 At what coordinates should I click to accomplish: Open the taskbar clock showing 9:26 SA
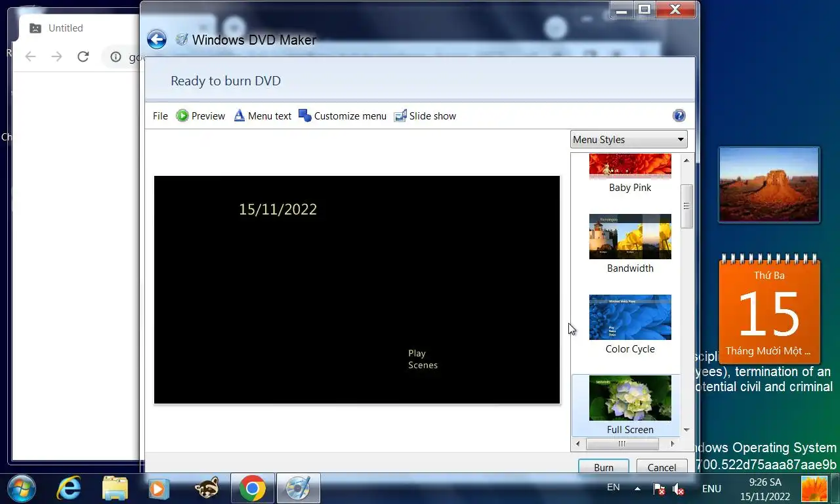[765, 489]
